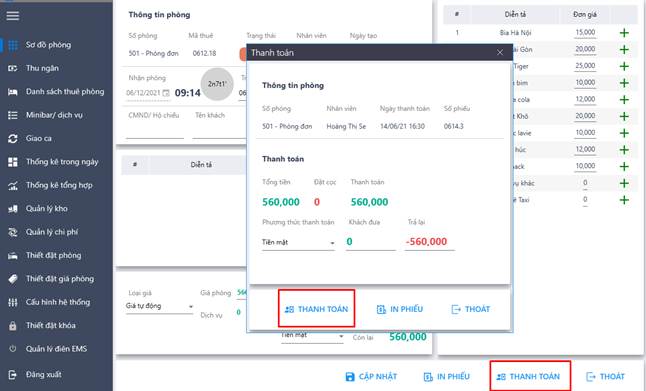646x391 pixels.
Task: Click the power icon for Quản lý điện EMS
Action: (x=13, y=349)
